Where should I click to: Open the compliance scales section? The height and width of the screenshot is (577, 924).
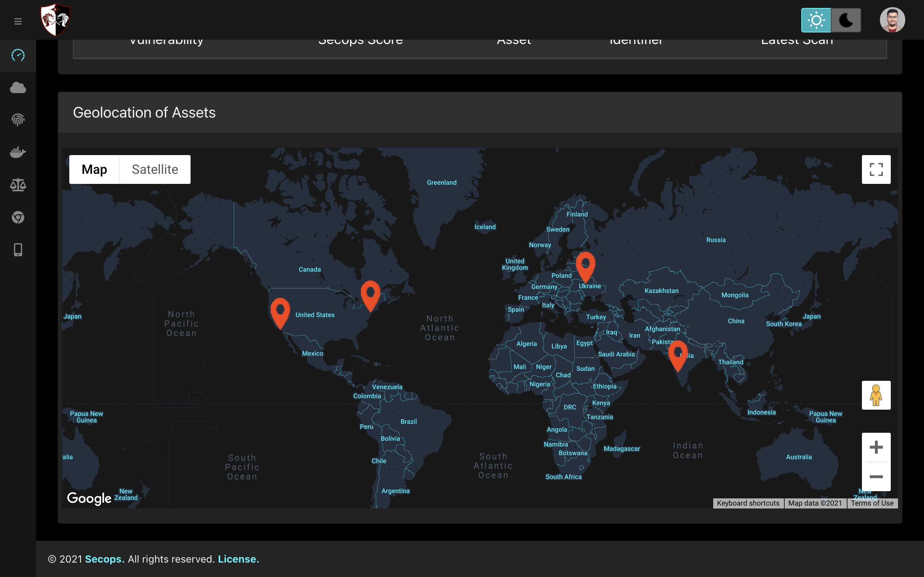pos(18,185)
